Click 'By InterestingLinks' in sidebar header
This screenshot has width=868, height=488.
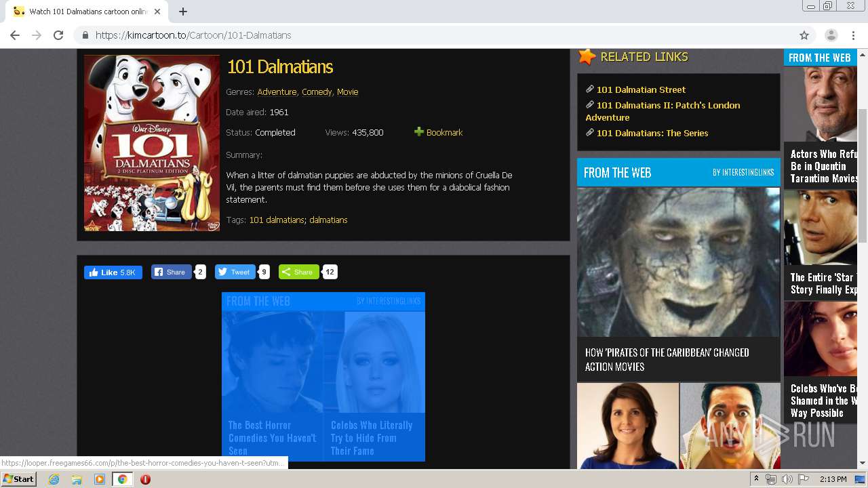coord(743,172)
